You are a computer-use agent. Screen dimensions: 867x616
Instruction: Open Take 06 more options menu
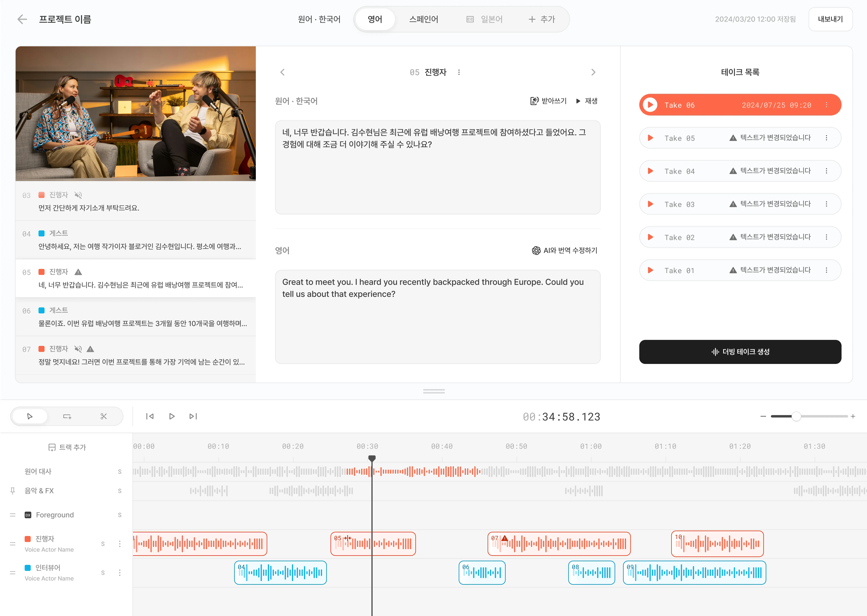[826, 105]
